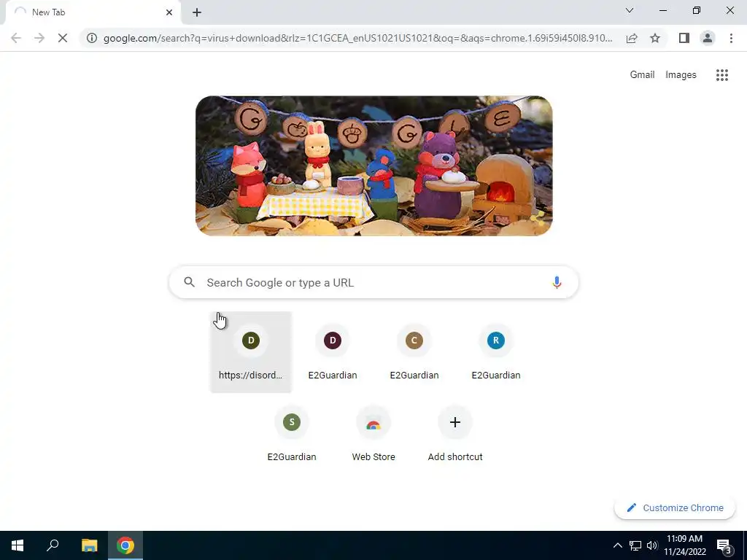Viewport: 747px width, 560px height.
Task: Open the Web Store shortcut
Action: click(373, 434)
